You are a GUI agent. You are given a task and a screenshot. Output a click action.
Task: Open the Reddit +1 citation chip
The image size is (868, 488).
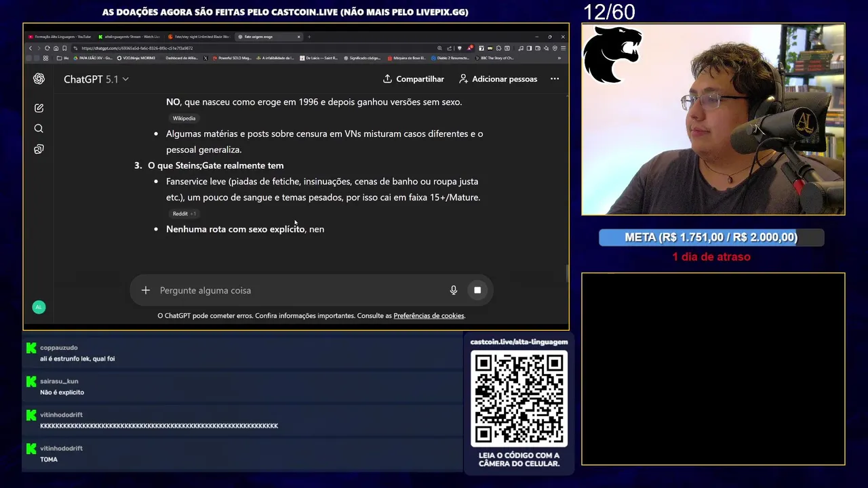[x=184, y=213]
